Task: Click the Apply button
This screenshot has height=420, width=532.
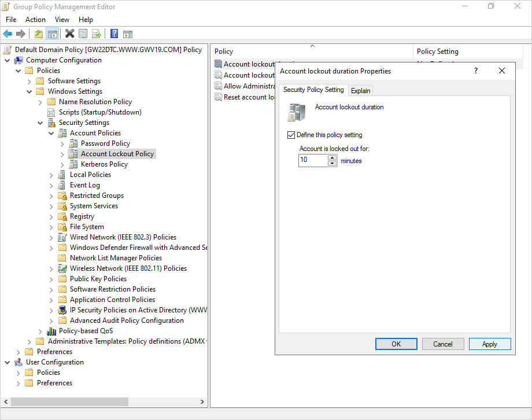Action: (489, 344)
